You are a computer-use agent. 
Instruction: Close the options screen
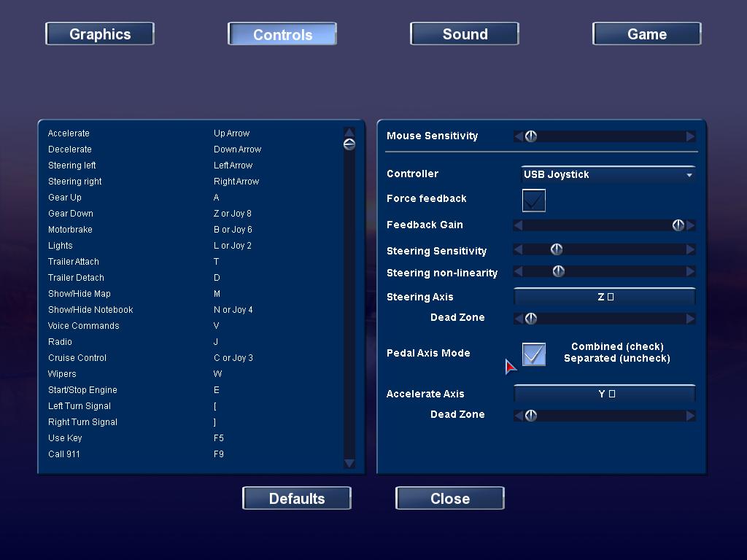click(450, 498)
